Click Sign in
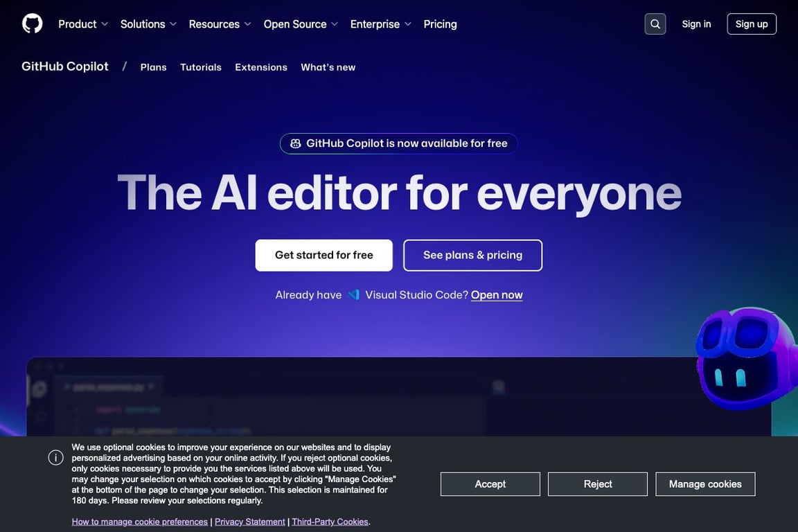Viewport: 798px width, 532px height. pyautogui.click(x=696, y=24)
